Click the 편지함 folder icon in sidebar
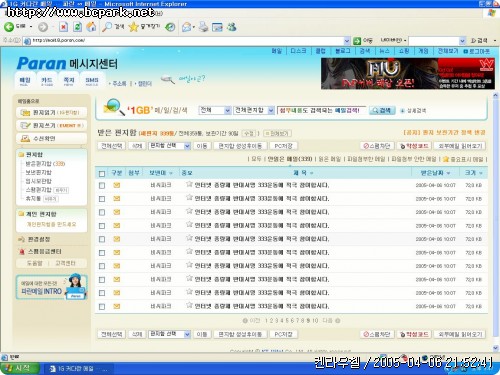This screenshot has width=500, height=375. pos(22,155)
